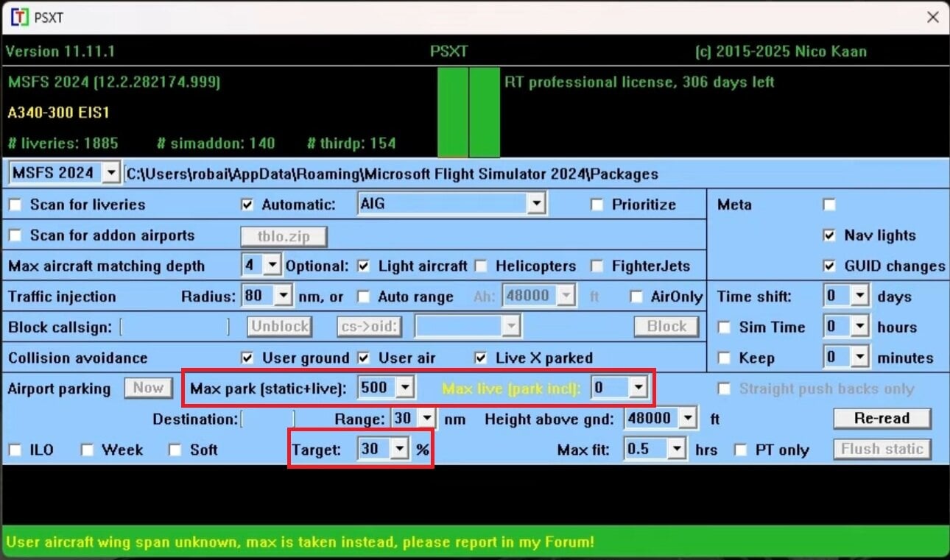Open the traffic Radius dropdown
The image size is (950, 560).
point(283,297)
